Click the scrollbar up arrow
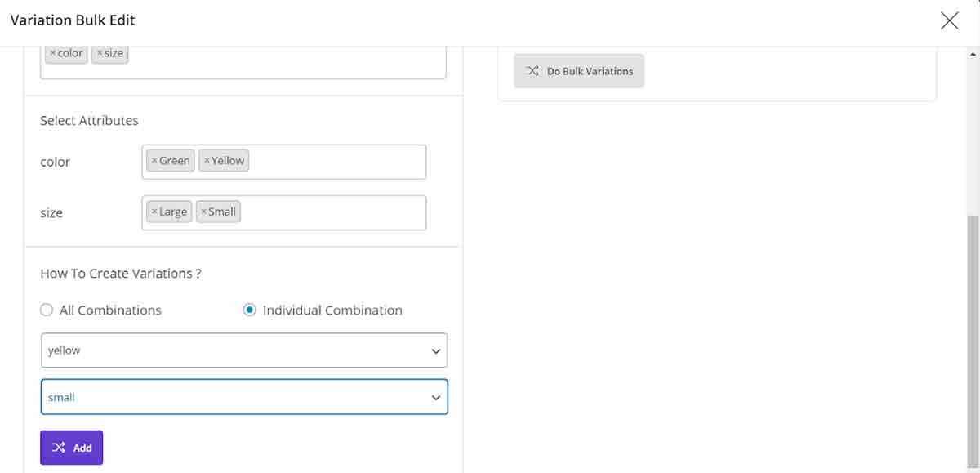980x473 pixels. (x=972, y=54)
